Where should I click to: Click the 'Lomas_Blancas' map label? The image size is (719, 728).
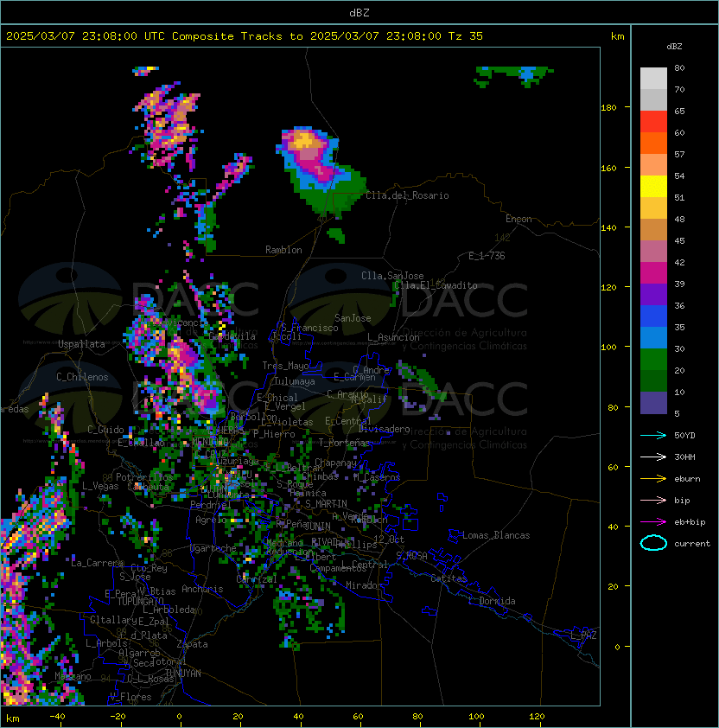click(496, 535)
